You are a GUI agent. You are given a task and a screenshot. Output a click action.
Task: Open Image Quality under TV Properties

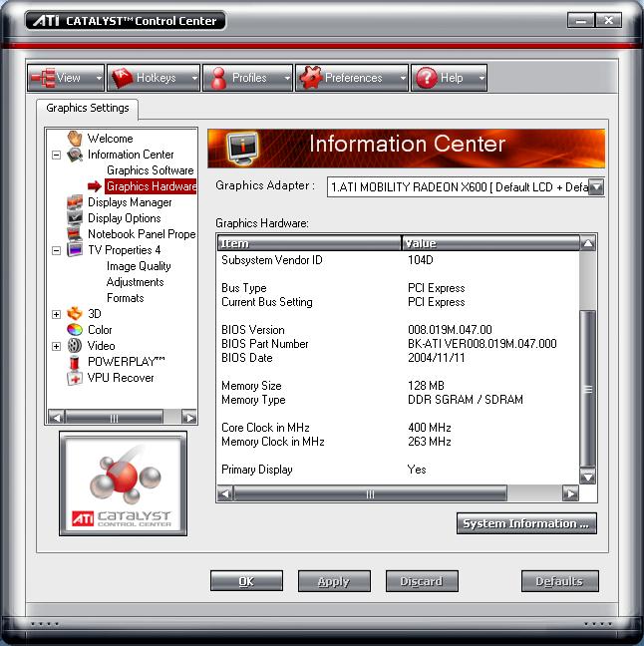pyautogui.click(x=139, y=266)
